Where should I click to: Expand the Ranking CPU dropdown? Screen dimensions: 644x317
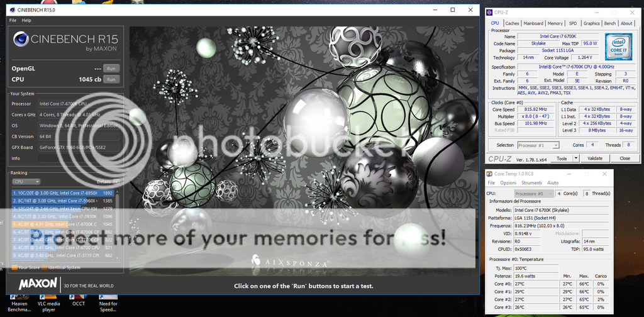tap(26, 182)
